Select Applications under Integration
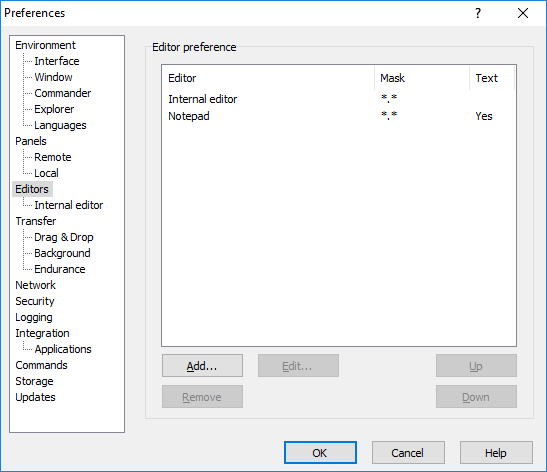Image resolution: width=547 pixels, height=472 pixels. point(63,349)
